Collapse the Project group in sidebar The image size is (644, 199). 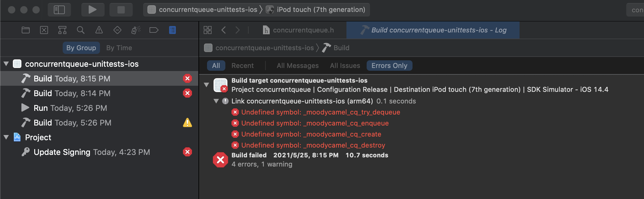click(x=6, y=137)
